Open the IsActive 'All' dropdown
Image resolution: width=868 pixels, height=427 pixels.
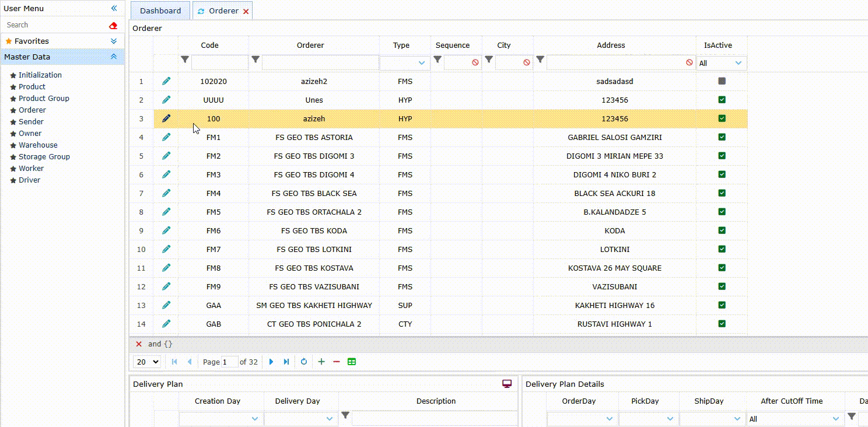[722, 62]
